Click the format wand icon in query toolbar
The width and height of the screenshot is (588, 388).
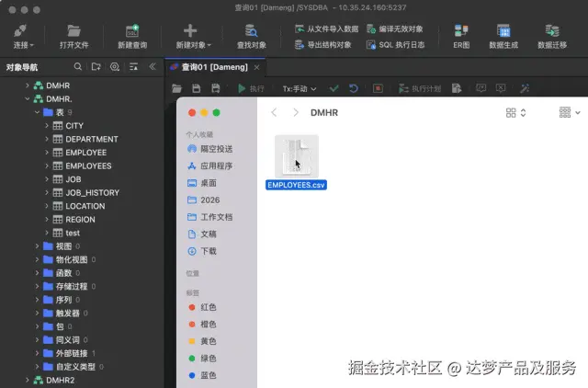525,88
